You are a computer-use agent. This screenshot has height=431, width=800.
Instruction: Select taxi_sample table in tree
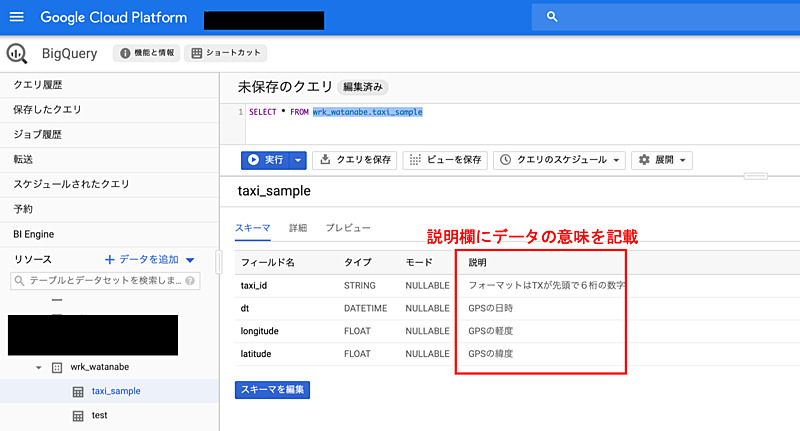click(116, 391)
